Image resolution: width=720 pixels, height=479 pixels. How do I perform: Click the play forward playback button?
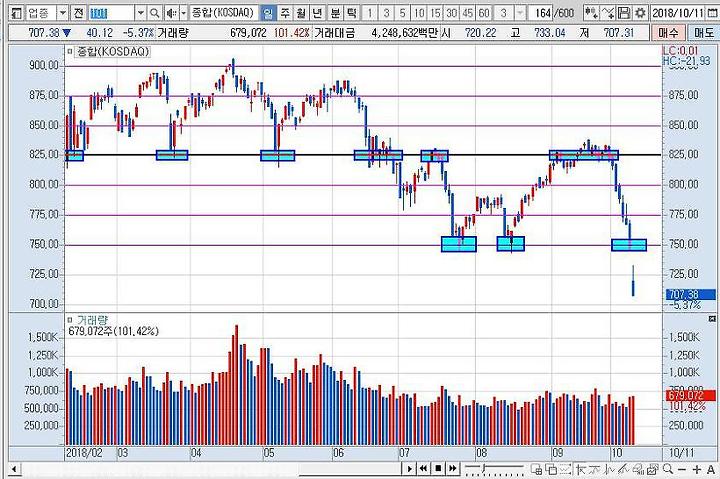(409, 469)
